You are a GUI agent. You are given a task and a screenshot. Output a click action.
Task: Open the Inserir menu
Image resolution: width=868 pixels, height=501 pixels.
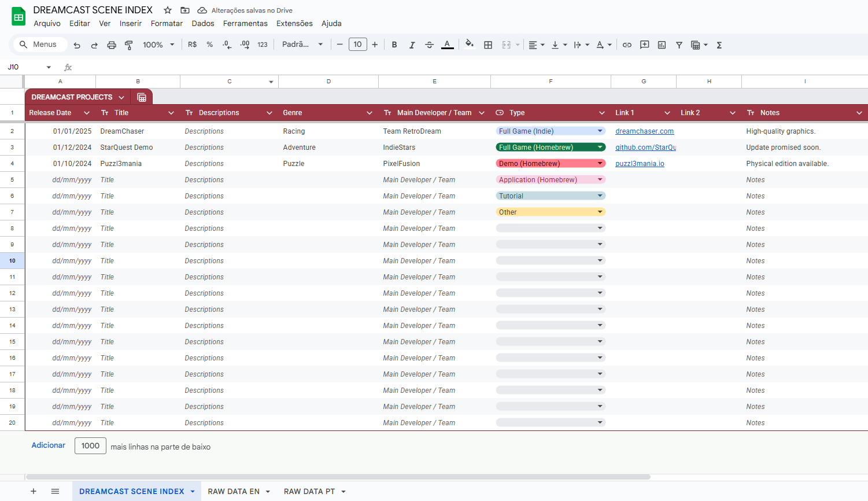pos(131,24)
